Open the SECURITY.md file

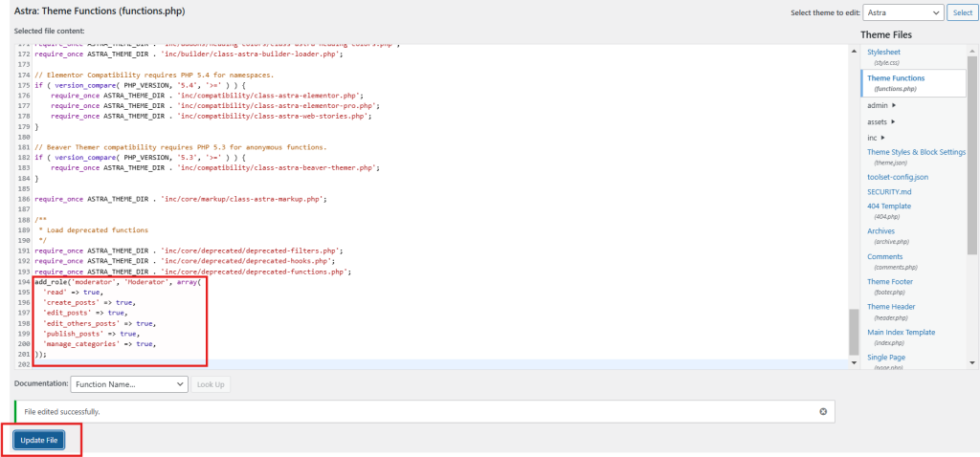click(x=887, y=191)
